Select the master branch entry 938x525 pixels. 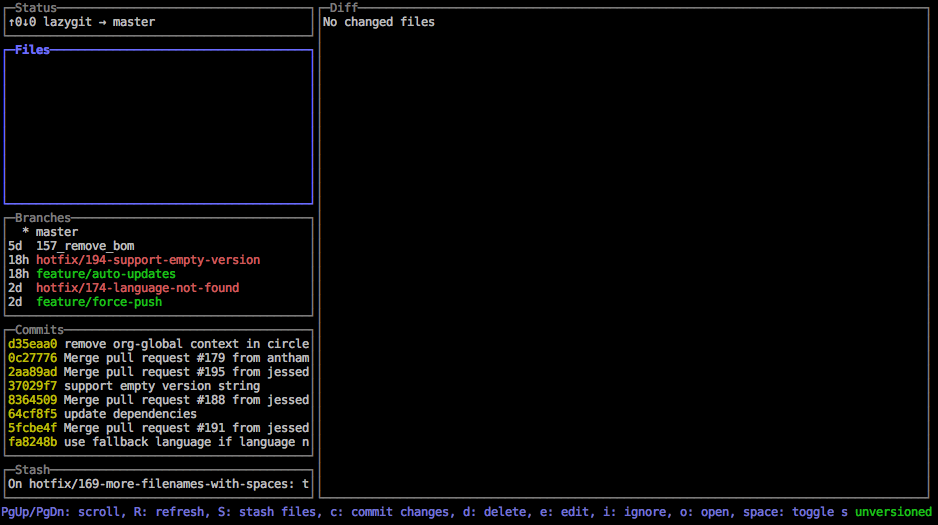pyautogui.click(x=56, y=232)
